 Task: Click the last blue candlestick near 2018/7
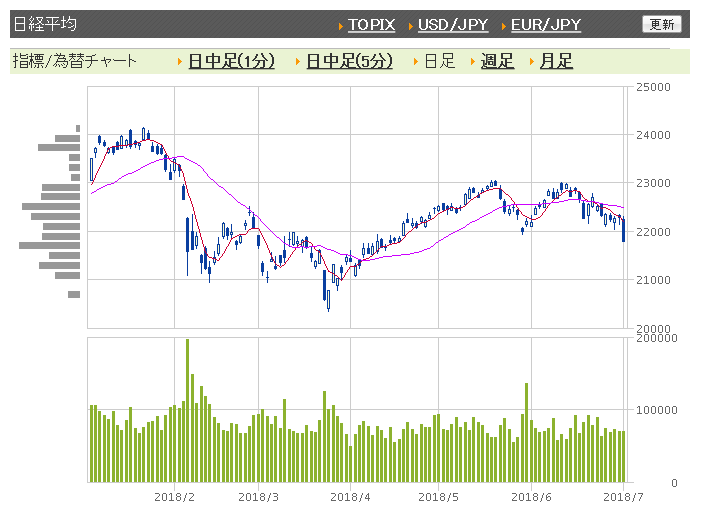624,231
